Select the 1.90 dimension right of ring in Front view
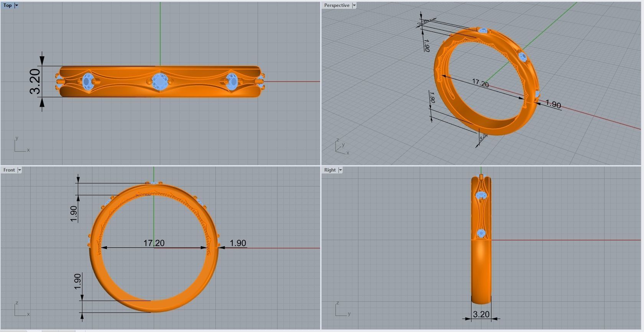 point(238,243)
